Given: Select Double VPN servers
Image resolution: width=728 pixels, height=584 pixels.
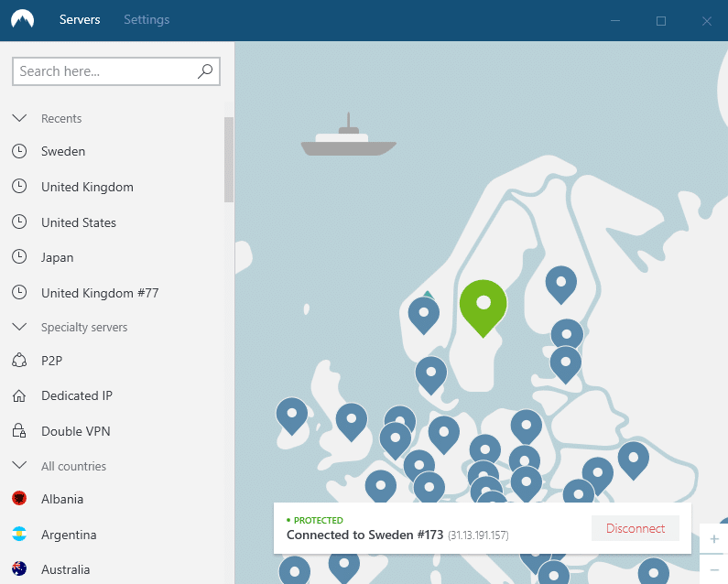Looking at the screenshot, I should tap(76, 431).
